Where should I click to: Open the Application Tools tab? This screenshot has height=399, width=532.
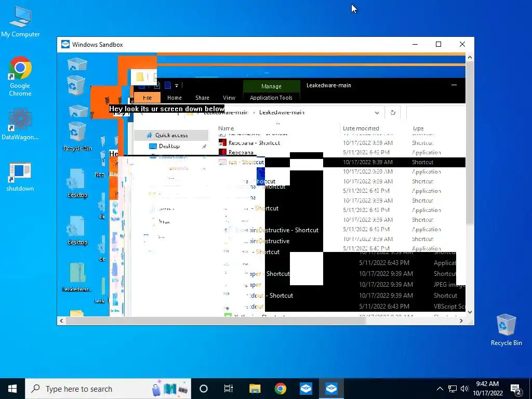271,98
